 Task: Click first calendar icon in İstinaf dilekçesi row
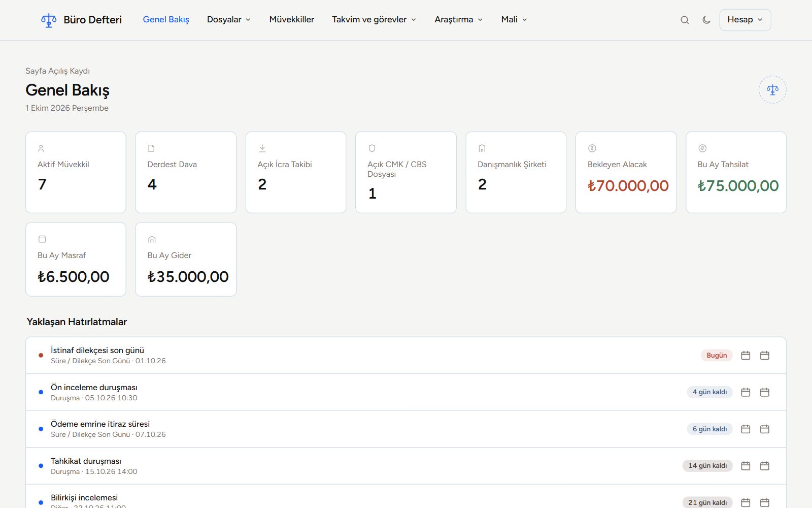pyautogui.click(x=746, y=355)
